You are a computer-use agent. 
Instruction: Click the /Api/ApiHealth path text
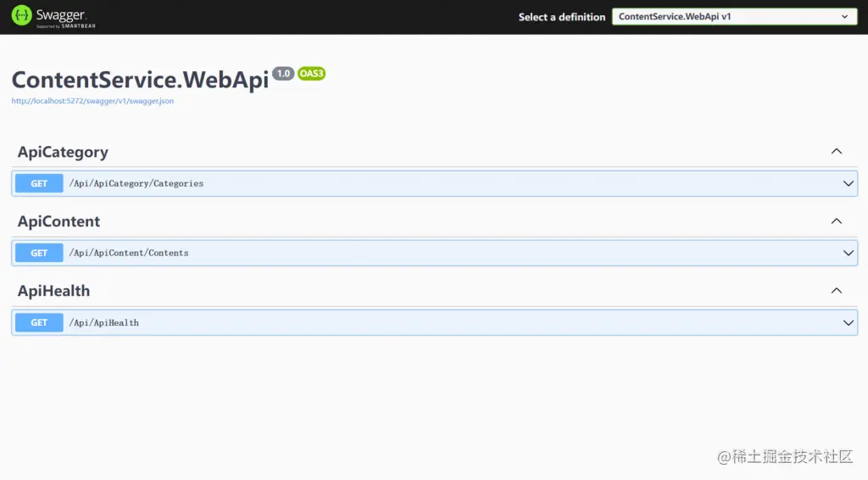coord(103,323)
